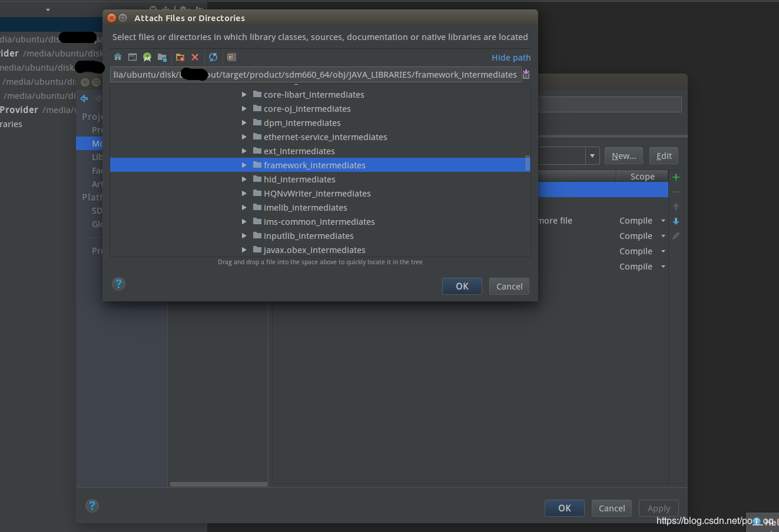Expand framework_intermediates folder

(244, 165)
